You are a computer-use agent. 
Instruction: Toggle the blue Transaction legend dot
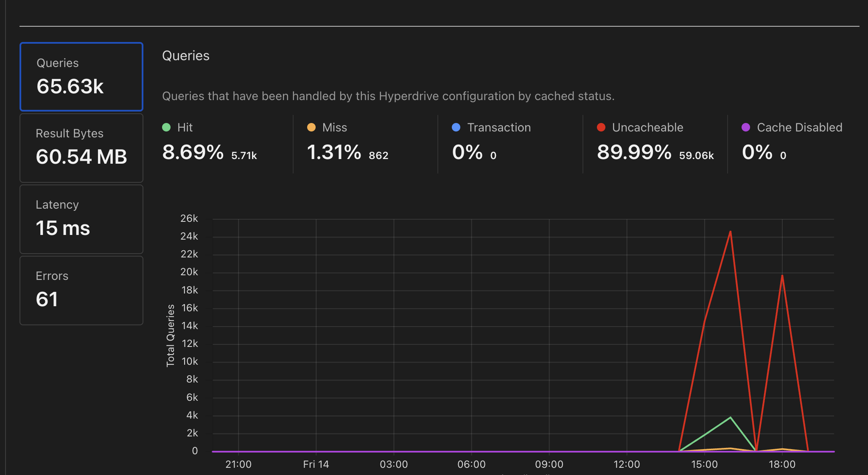coord(456,127)
